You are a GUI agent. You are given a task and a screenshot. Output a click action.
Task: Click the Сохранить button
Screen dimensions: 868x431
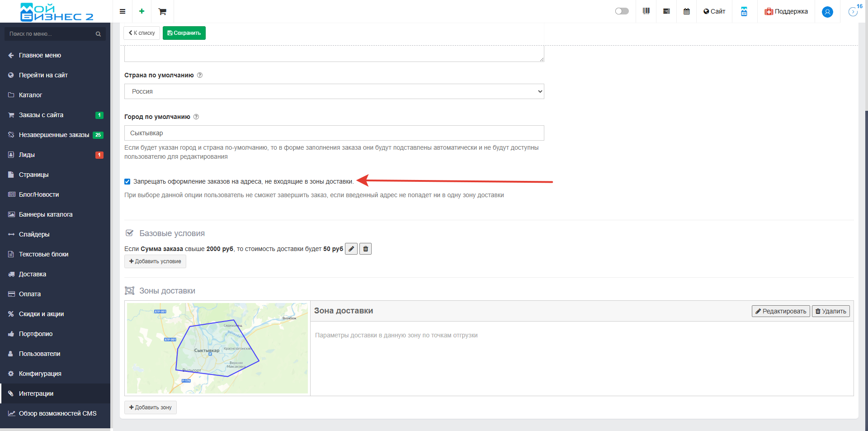coord(184,33)
